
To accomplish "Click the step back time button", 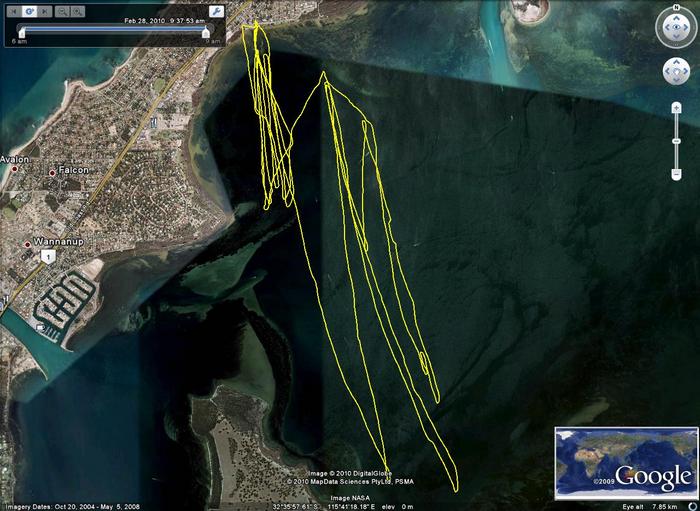I will click(13, 11).
